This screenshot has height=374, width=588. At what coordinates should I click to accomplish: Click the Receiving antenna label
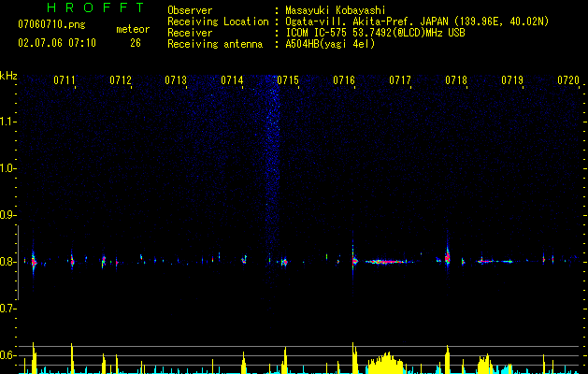(x=215, y=44)
